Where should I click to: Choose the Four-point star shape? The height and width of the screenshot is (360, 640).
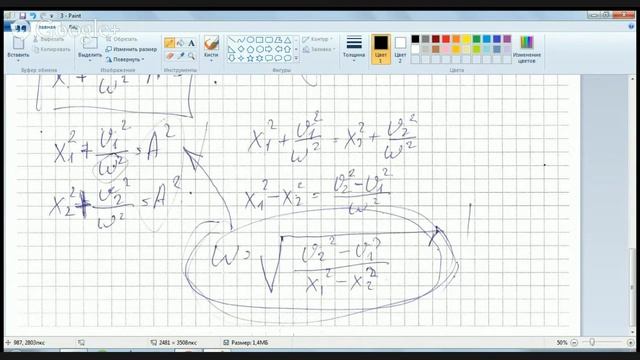click(241, 58)
